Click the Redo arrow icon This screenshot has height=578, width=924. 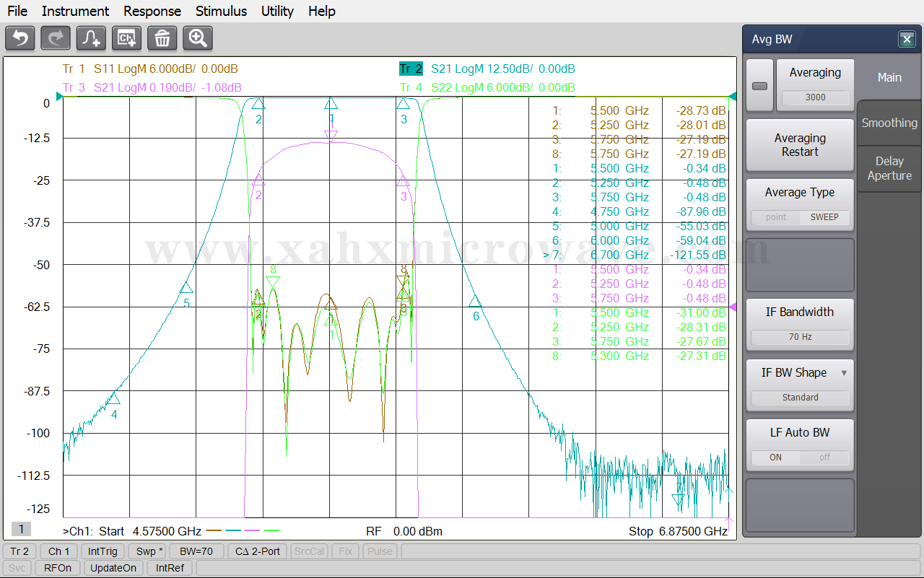(x=56, y=38)
